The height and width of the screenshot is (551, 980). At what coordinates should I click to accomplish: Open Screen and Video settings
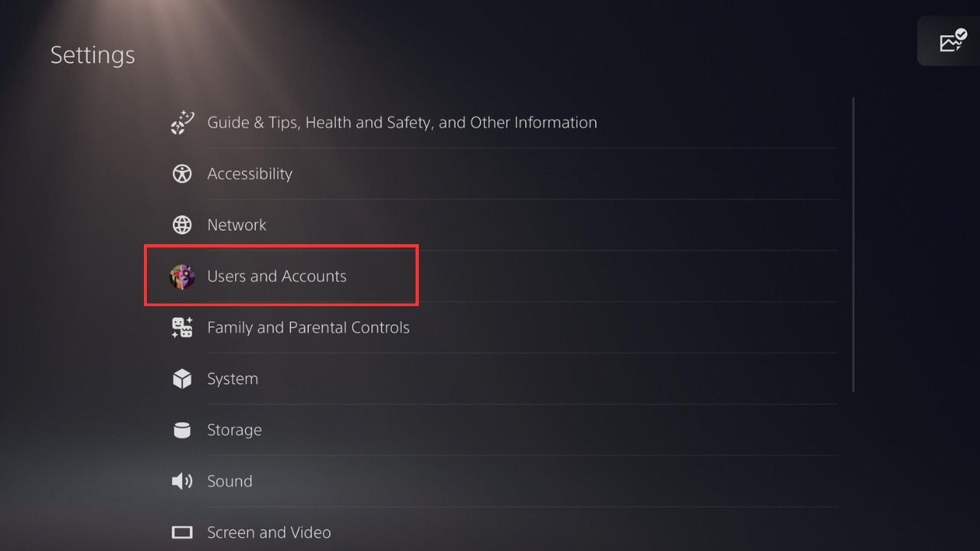coord(269,532)
